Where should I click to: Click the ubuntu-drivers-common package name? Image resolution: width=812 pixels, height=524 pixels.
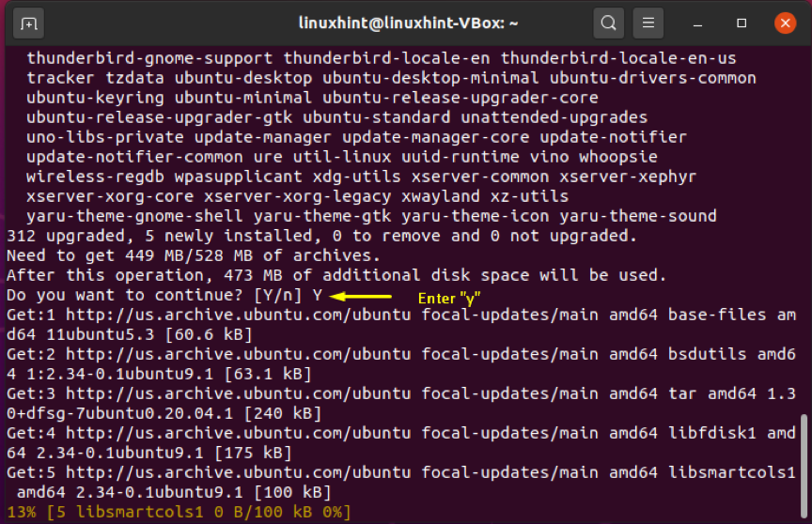tap(653, 78)
